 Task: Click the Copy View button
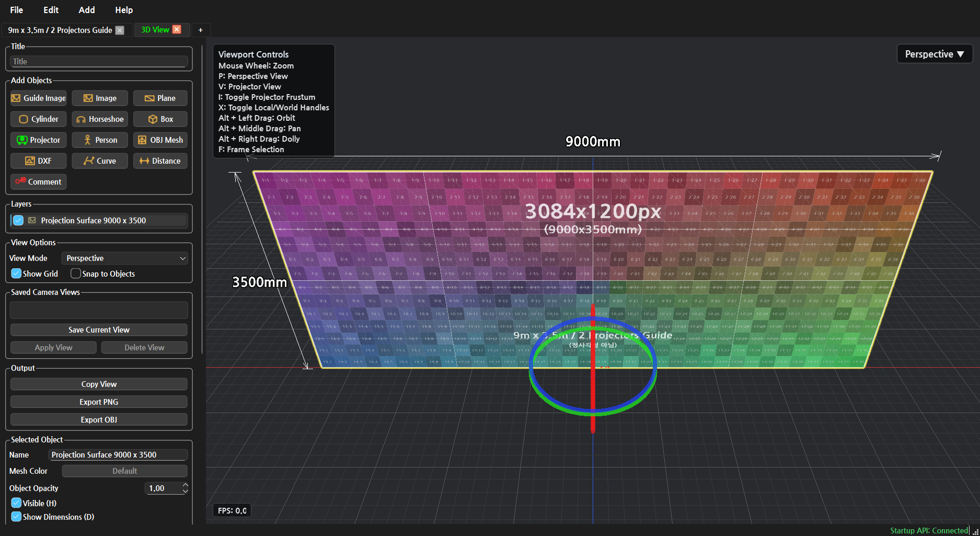[99, 384]
